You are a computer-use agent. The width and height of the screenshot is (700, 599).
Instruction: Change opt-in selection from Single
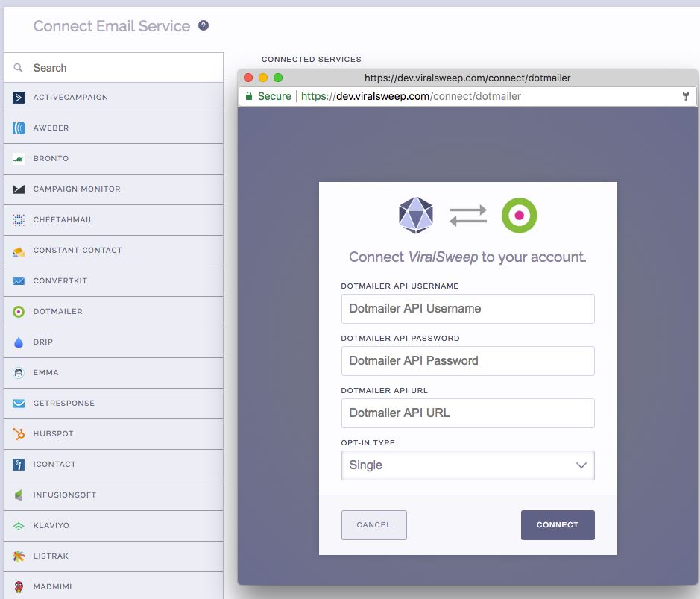pyautogui.click(x=467, y=465)
